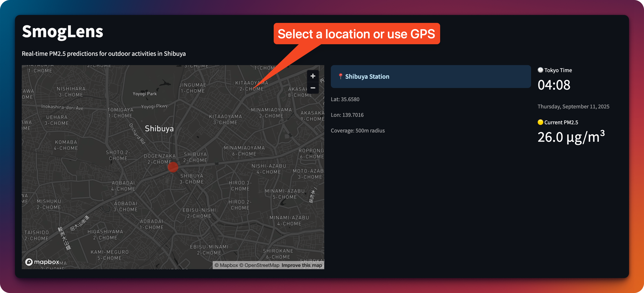The height and width of the screenshot is (293, 644).
Task: Click the Lat: 35.6580 coordinate text
Action: pos(345,99)
